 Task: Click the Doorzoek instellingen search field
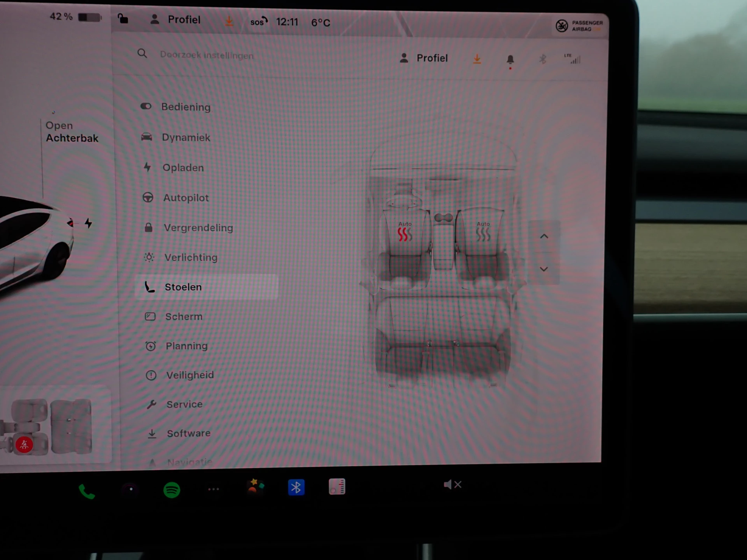click(x=206, y=55)
